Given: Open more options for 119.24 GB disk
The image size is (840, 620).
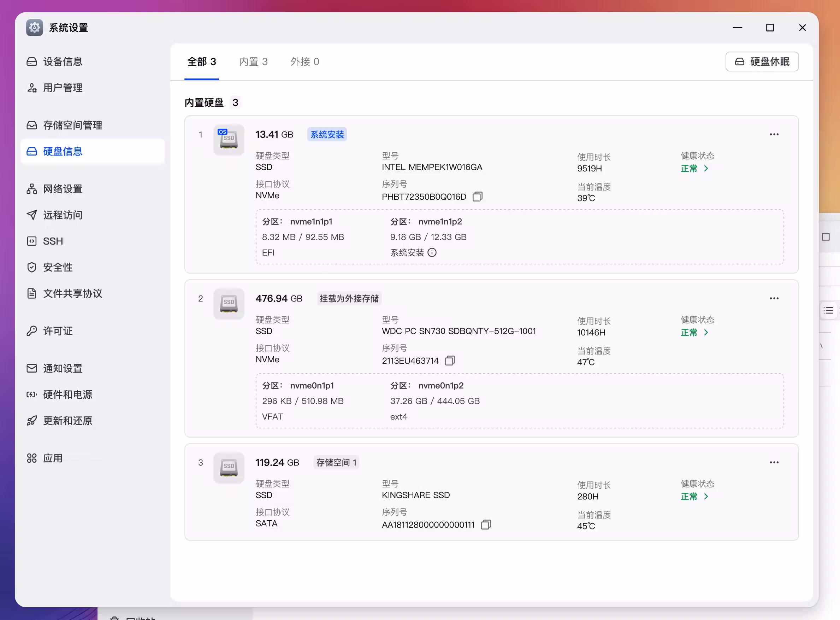Looking at the screenshot, I should [x=774, y=462].
